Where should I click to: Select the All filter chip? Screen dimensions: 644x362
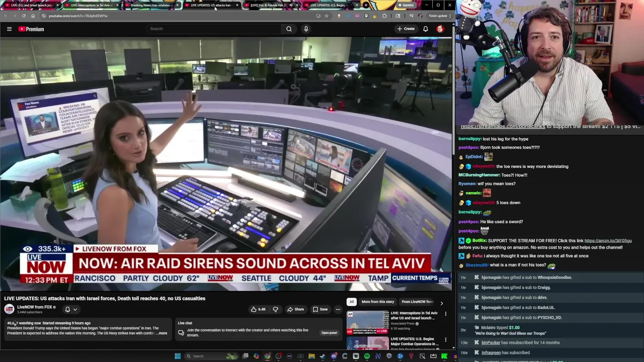point(351,302)
